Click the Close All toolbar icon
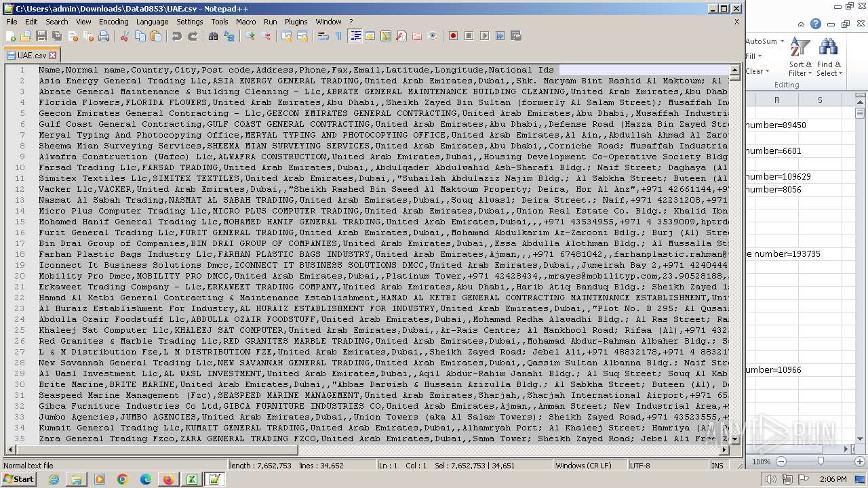 pos(88,36)
